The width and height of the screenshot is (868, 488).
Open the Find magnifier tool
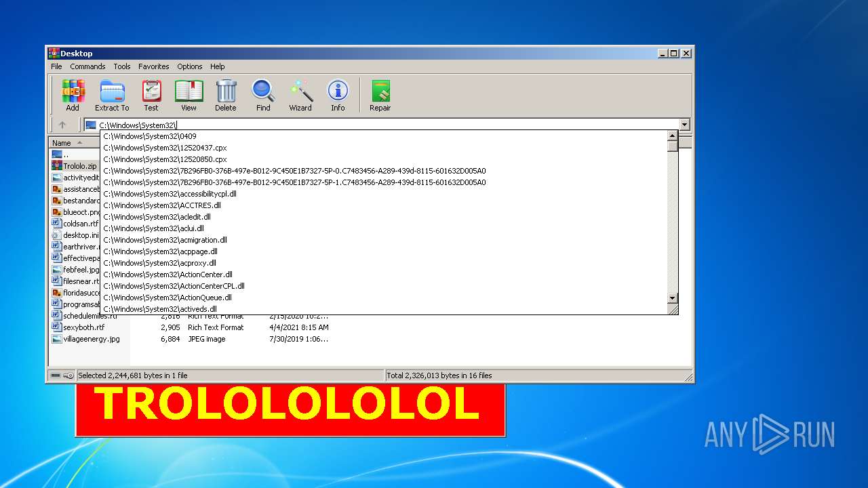pyautogui.click(x=263, y=91)
